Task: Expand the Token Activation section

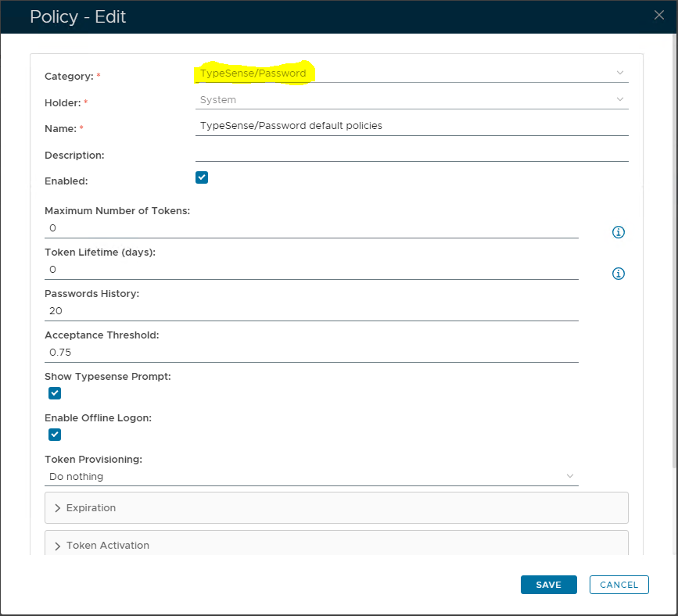Action: 336,546
